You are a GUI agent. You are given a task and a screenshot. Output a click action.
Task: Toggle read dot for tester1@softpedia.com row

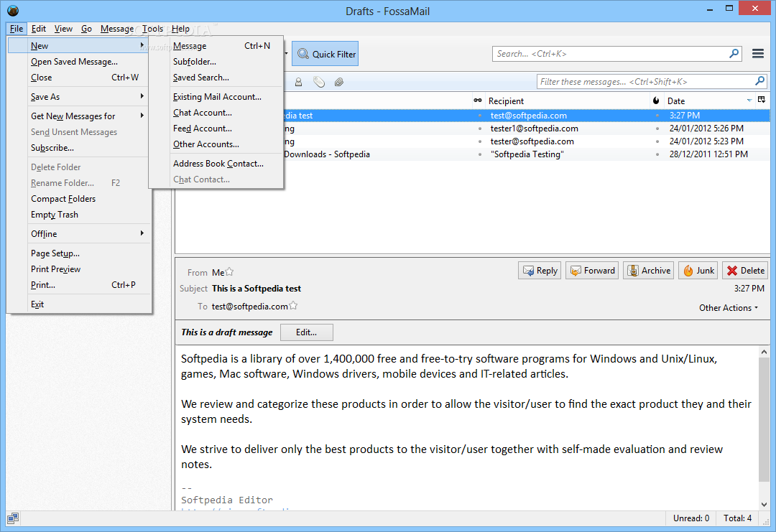tap(479, 129)
